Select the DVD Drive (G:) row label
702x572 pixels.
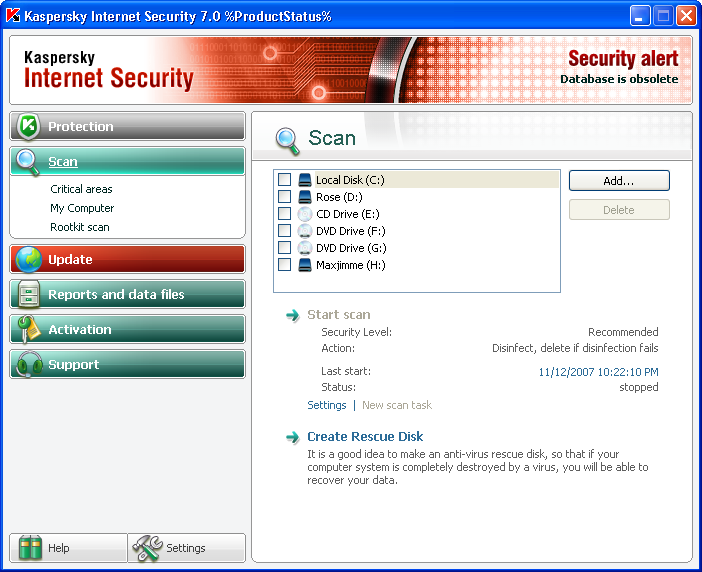(x=351, y=248)
